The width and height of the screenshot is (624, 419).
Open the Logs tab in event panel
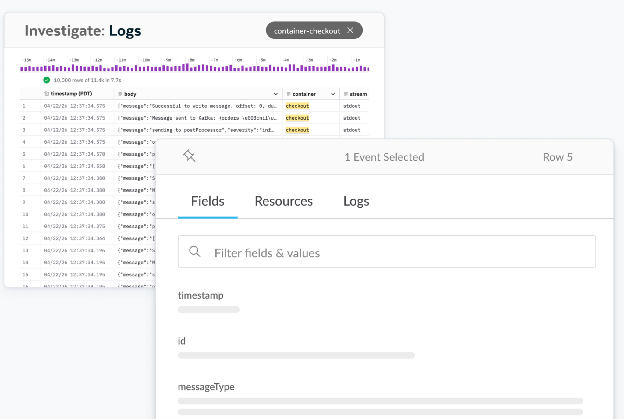click(x=356, y=201)
